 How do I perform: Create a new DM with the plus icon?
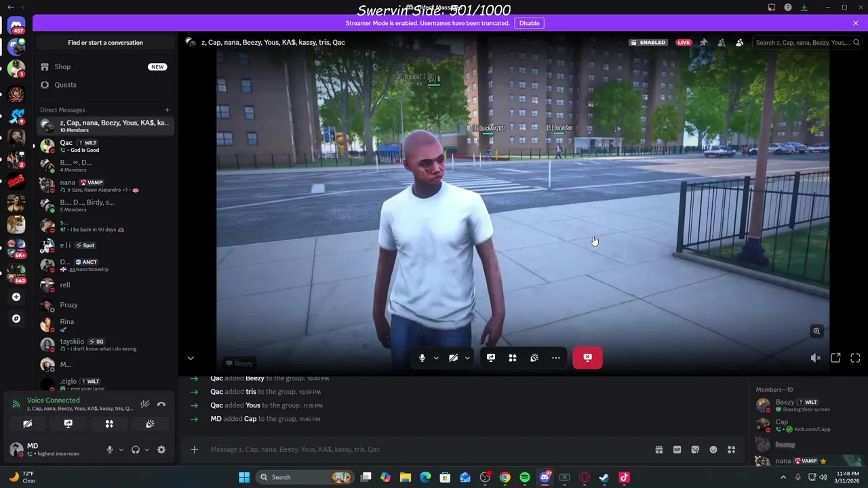coord(167,110)
